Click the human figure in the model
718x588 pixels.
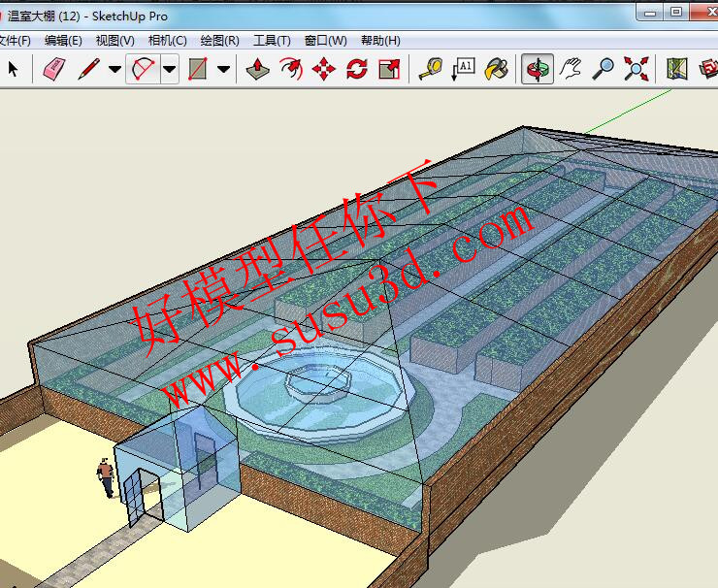pos(106,477)
